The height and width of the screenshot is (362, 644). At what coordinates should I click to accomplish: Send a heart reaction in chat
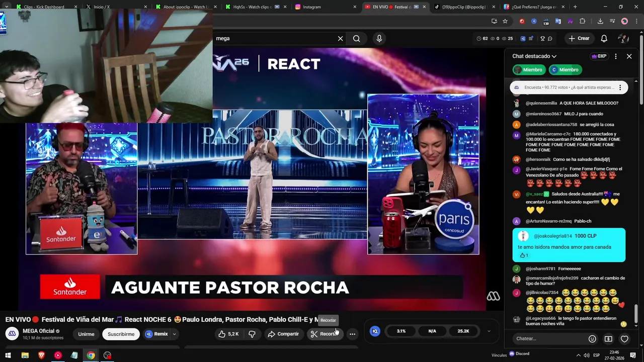tap(624, 339)
